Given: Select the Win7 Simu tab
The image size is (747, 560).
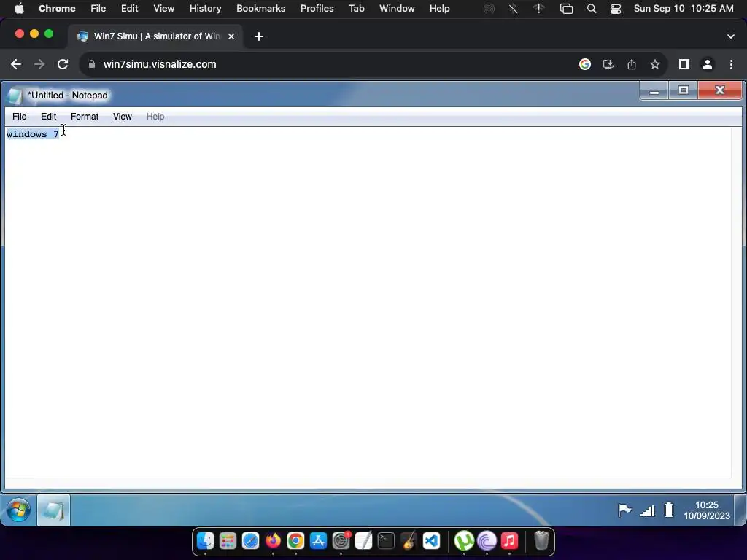Looking at the screenshot, I should 155,36.
